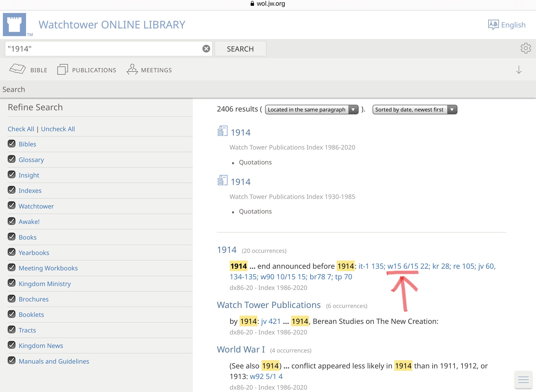The width and height of the screenshot is (536, 392).
Task: Click the Uncheck All link
Action: click(x=58, y=129)
